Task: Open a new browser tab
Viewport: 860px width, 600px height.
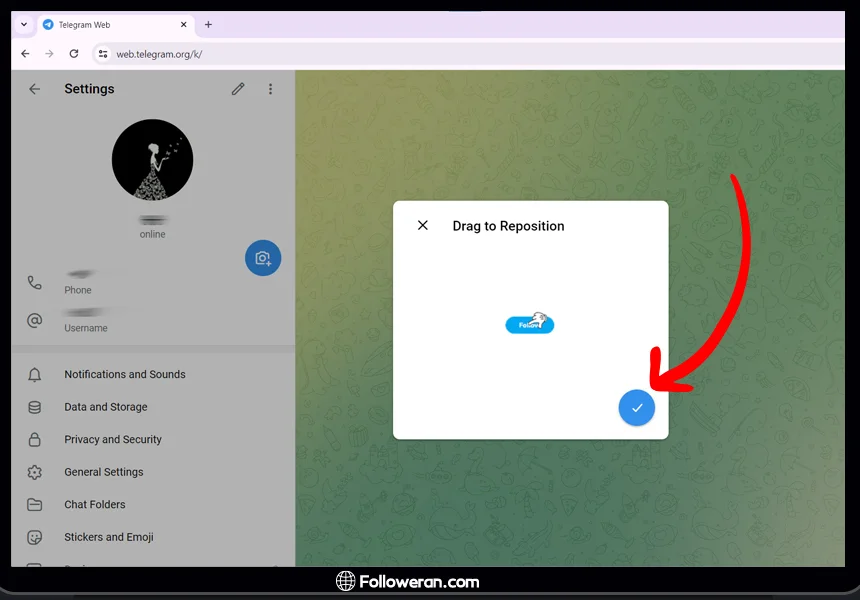Action: tap(208, 24)
